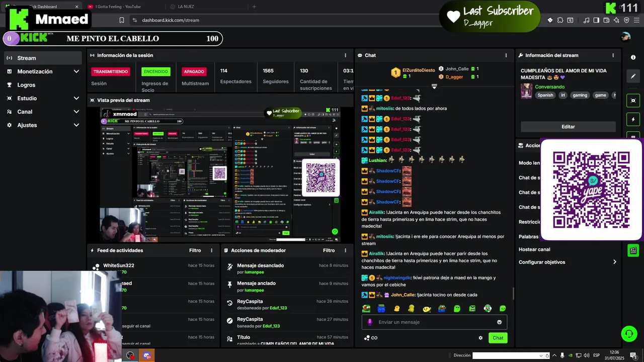Open the profile avatar at top right
Viewport: 644px width, 362px height.
tap(626, 36)
